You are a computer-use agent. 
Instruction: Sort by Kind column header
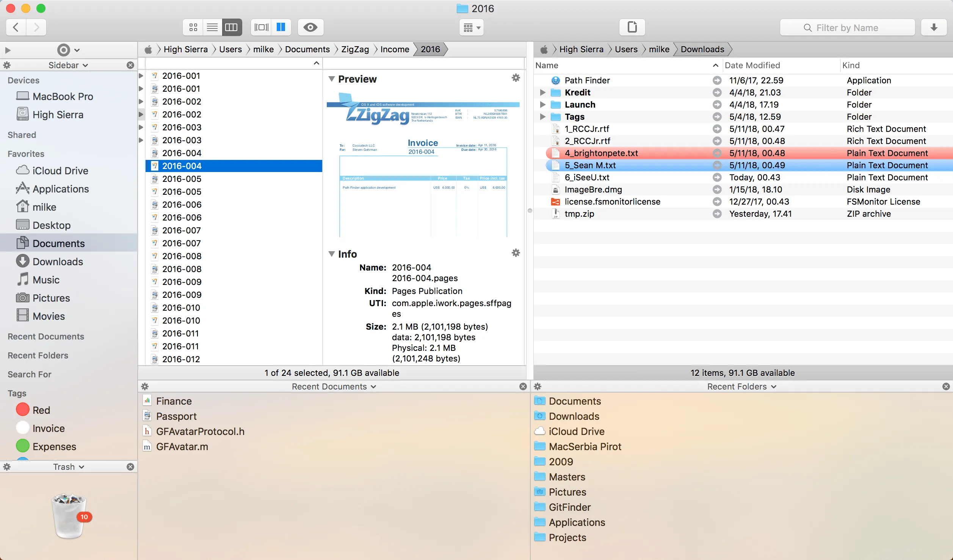coord(896,65)
